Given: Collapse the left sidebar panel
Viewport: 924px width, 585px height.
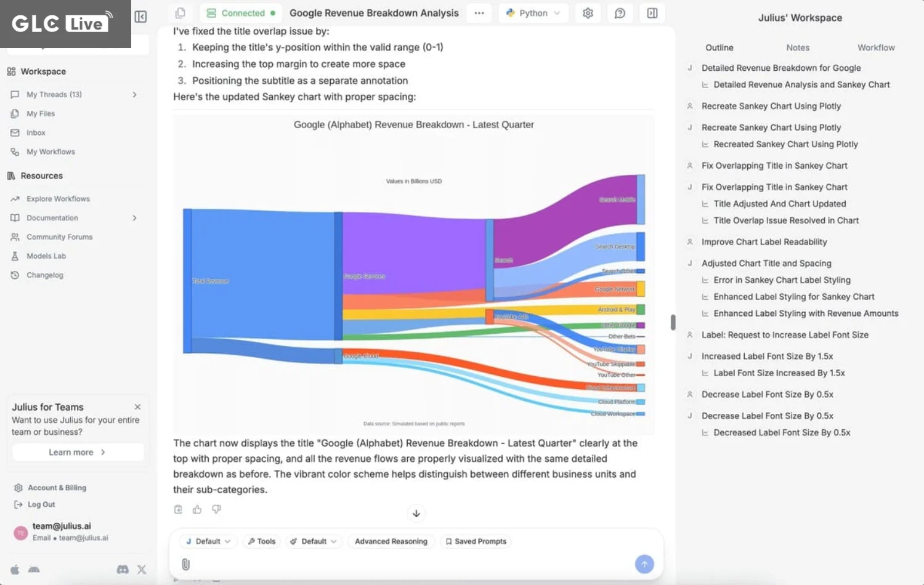Looking at the screenshot, I should tap(140, 17).
